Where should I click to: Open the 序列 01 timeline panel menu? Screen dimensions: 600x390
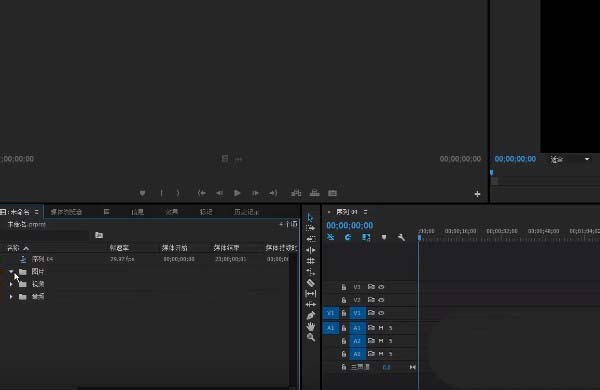pos(365,212)
